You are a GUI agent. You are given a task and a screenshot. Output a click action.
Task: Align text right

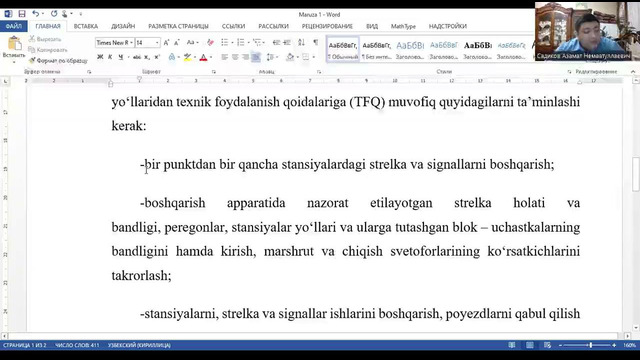click(245, 57)
